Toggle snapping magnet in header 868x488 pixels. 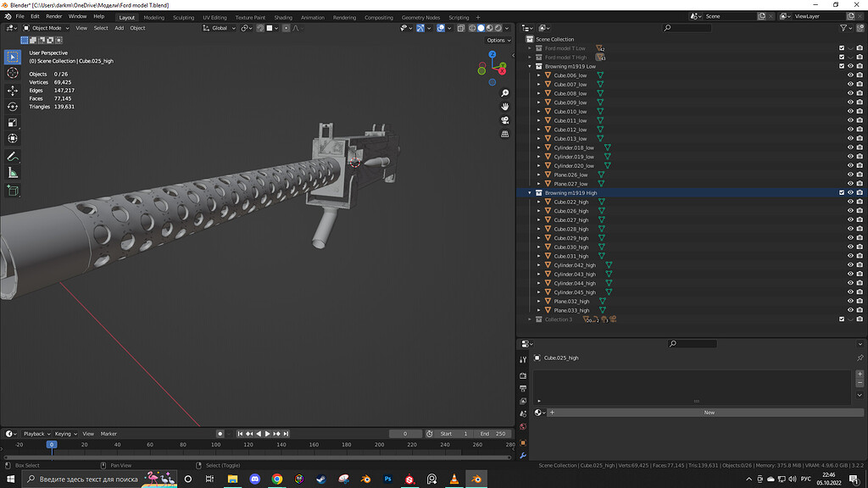(260, 28)
